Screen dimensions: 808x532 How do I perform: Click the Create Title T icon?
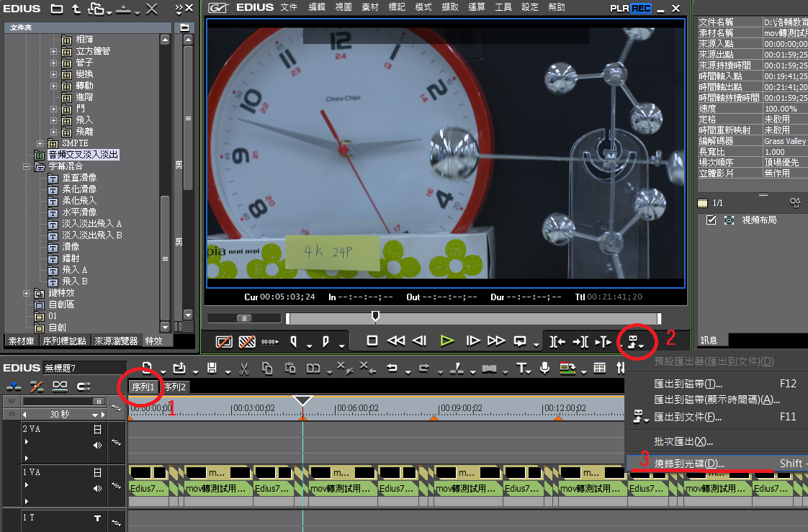pos(522,369)
